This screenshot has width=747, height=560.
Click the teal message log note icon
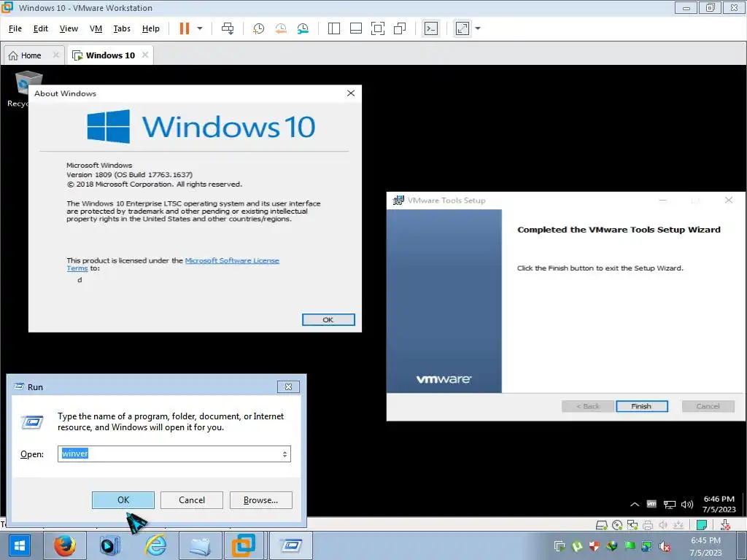(x=701, y=525)
